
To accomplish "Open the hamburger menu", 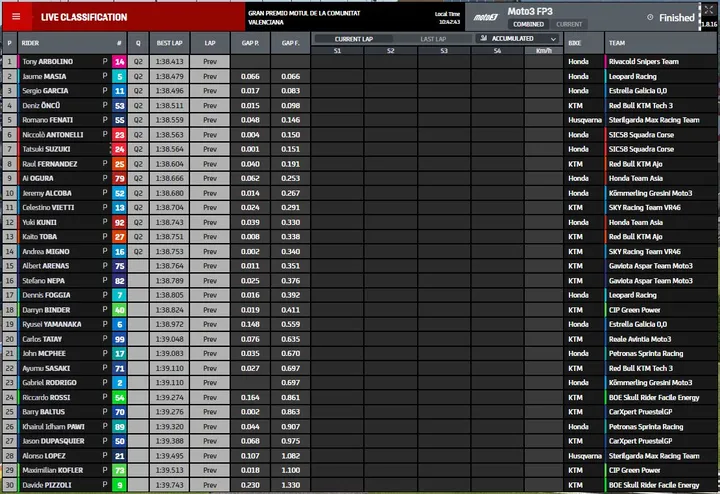I will (x=16, y=17).
